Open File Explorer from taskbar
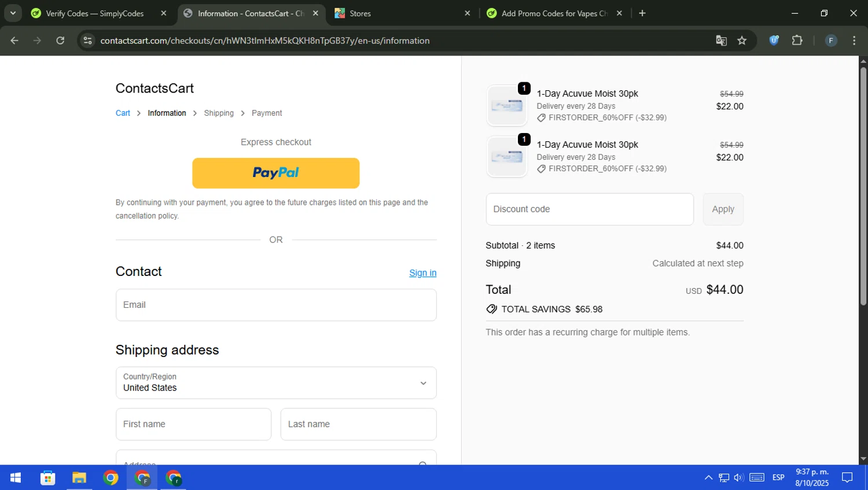Viewport: 868px width, 490px height. coord(79,478)
